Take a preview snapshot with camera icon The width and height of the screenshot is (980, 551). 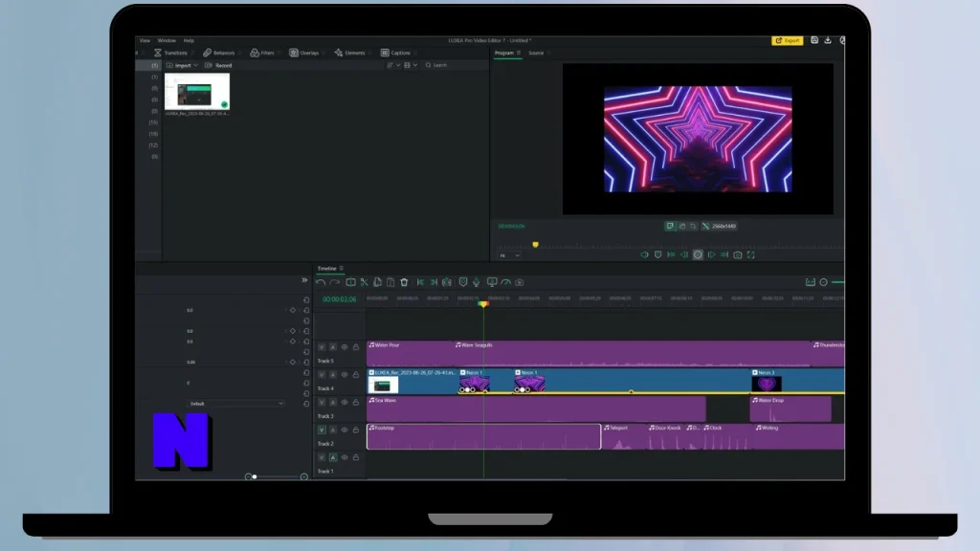pos(738,254)
